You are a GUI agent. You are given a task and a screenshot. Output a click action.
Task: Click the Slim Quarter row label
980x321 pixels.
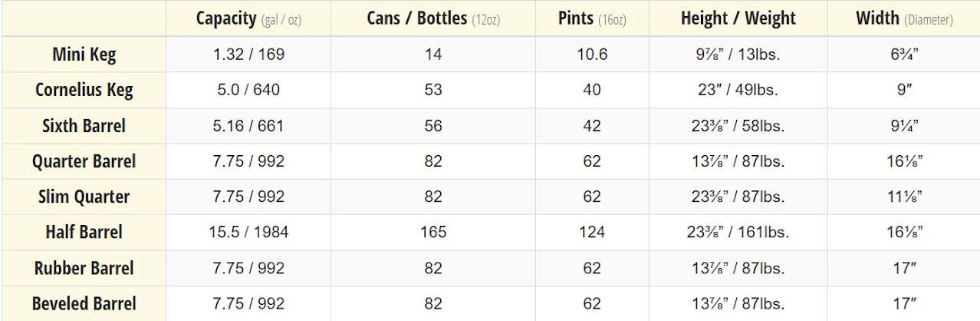84,197
